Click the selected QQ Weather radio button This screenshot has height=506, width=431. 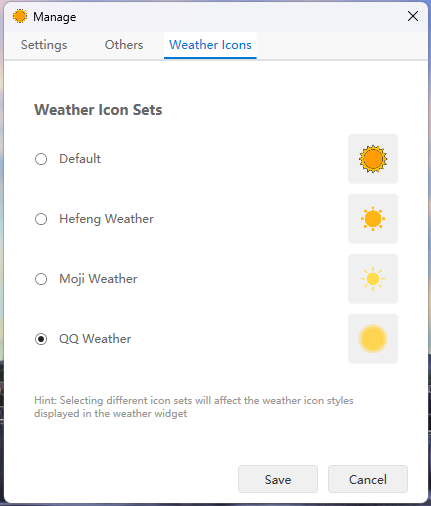(x=41, y=339)
